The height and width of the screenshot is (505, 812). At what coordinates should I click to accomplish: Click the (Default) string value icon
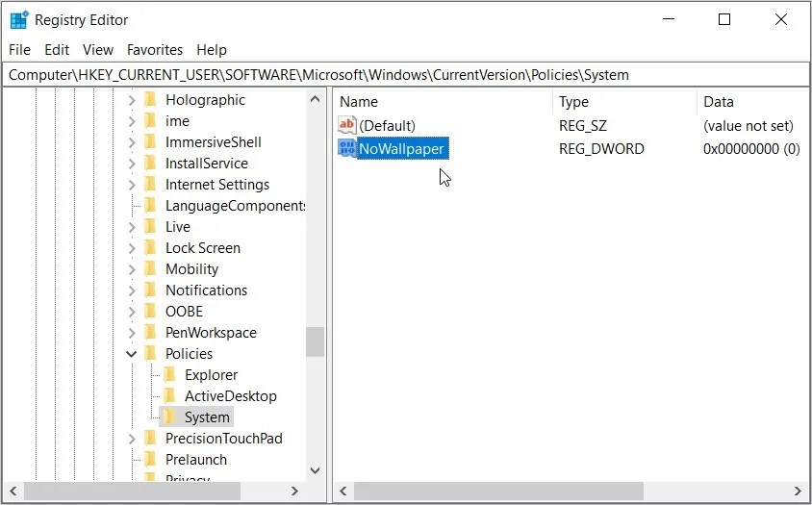click(x=347, y=125)
